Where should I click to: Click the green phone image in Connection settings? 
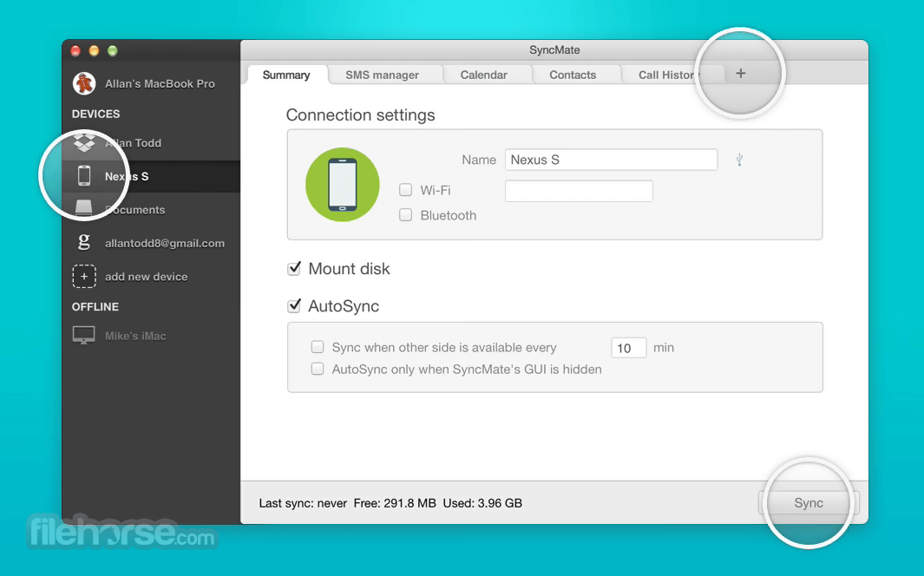(x=343, y=185)
